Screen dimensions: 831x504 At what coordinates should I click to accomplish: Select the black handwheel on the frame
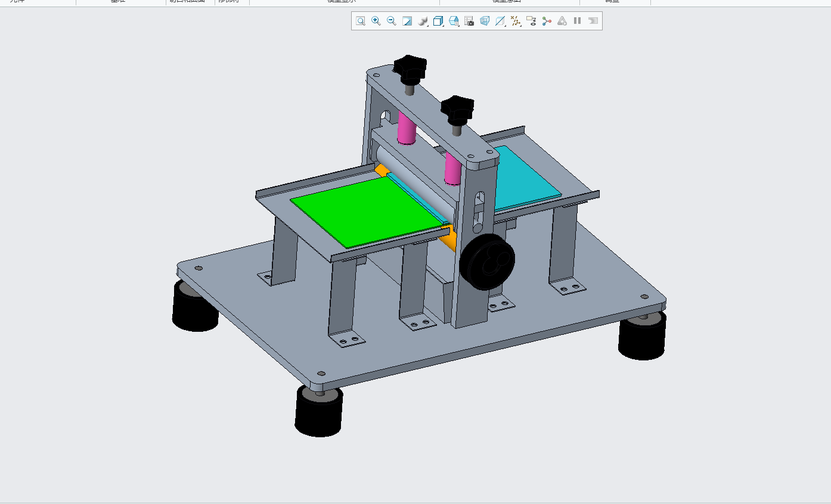(487, 262)
